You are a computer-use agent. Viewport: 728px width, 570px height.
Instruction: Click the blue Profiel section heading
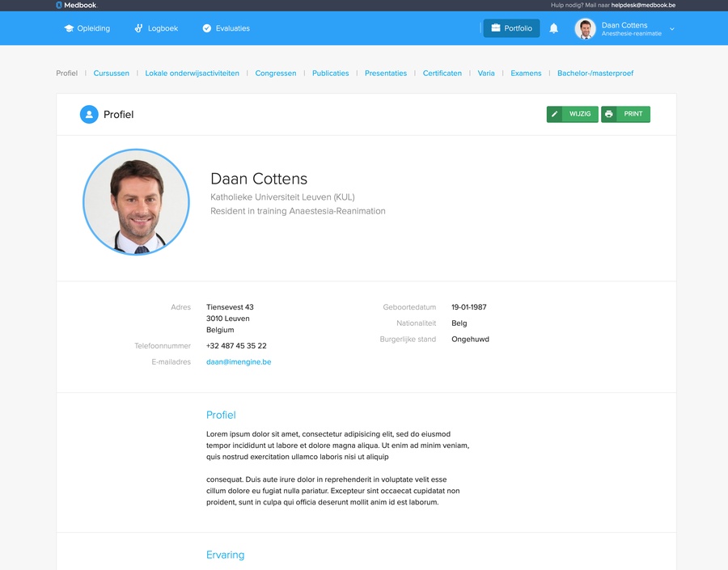221,415
